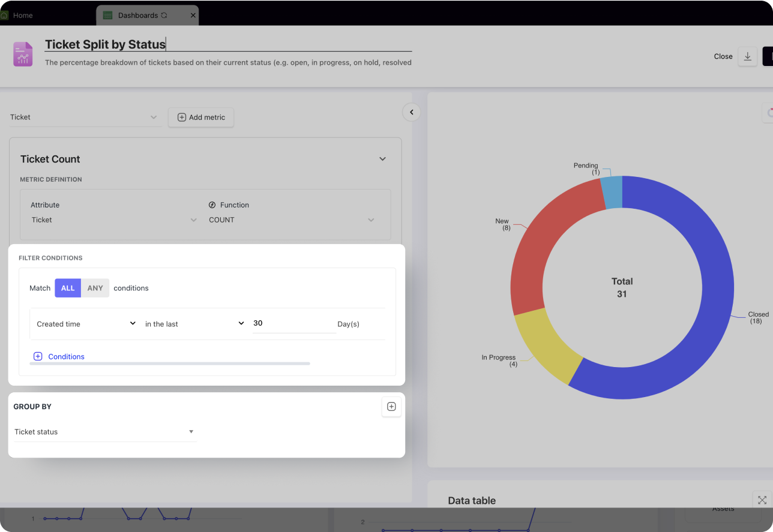
Task: Dismiss the Data table panel via the X icon
Action: pos(761,499)
